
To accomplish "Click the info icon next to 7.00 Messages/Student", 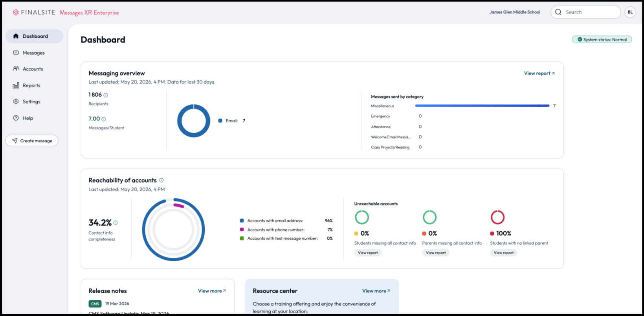I will 104,119.
